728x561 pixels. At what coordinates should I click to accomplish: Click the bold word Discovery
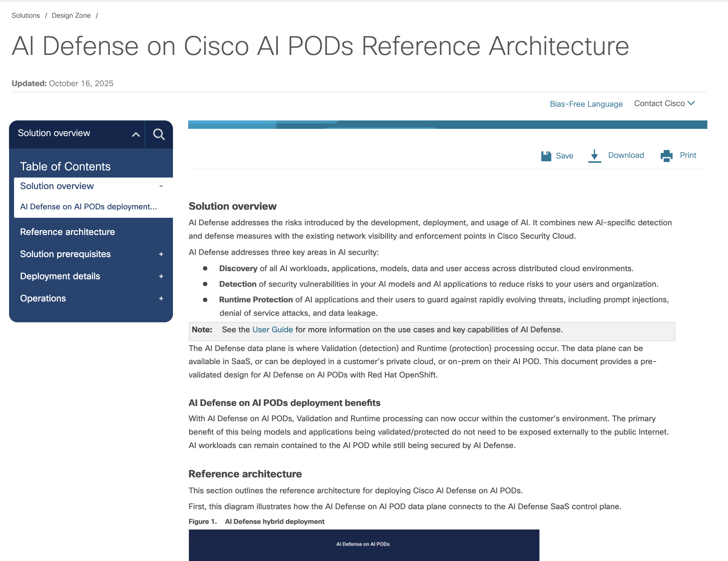pyautogui.click(x=238, y=269)
